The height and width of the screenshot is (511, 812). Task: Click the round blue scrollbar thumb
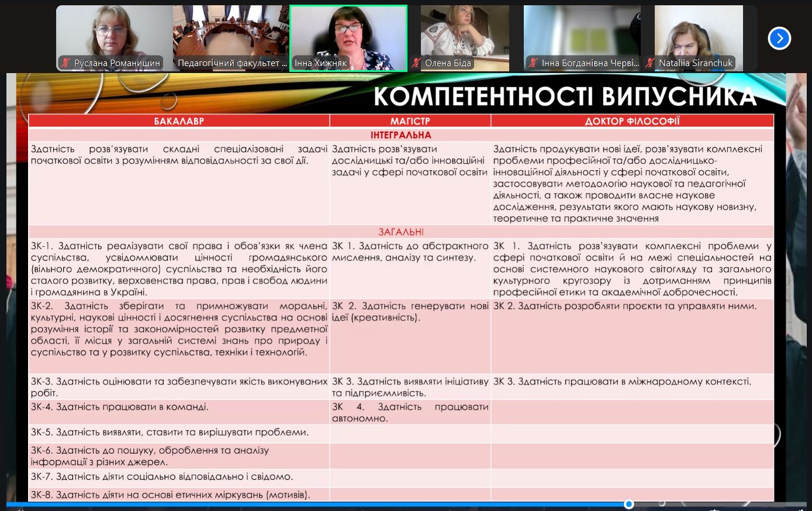628,503
